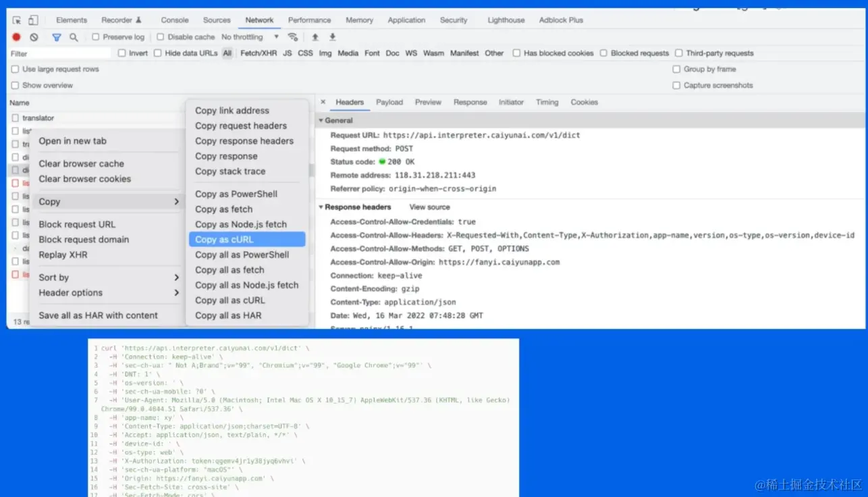View the Cookies tab

(584, 102)
